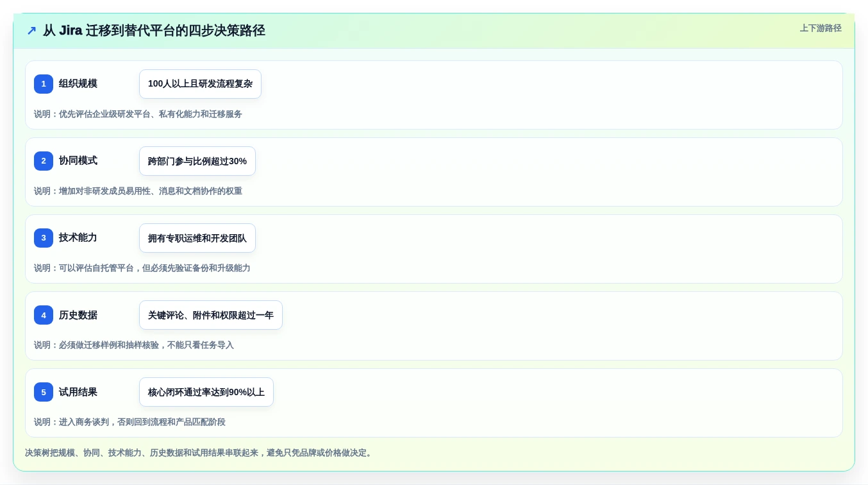Click the 试用结果 step label
This screenshot has width=868, height=485.
78,391
